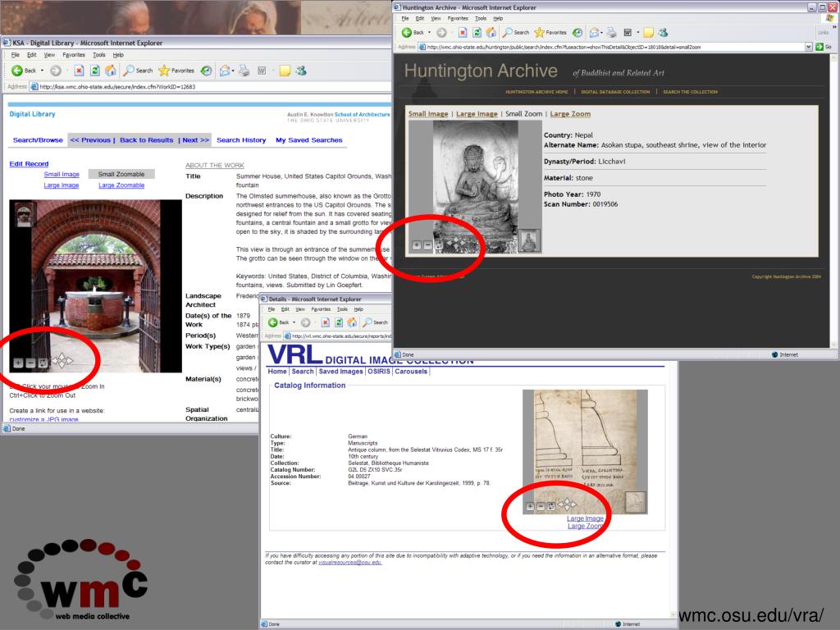Zoom out on the VRL manuscript image

click(x=541, y=506)
